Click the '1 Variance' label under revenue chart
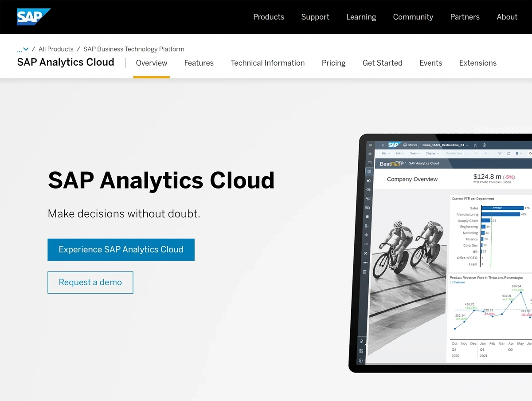532x401 pixels. point(458,283)
